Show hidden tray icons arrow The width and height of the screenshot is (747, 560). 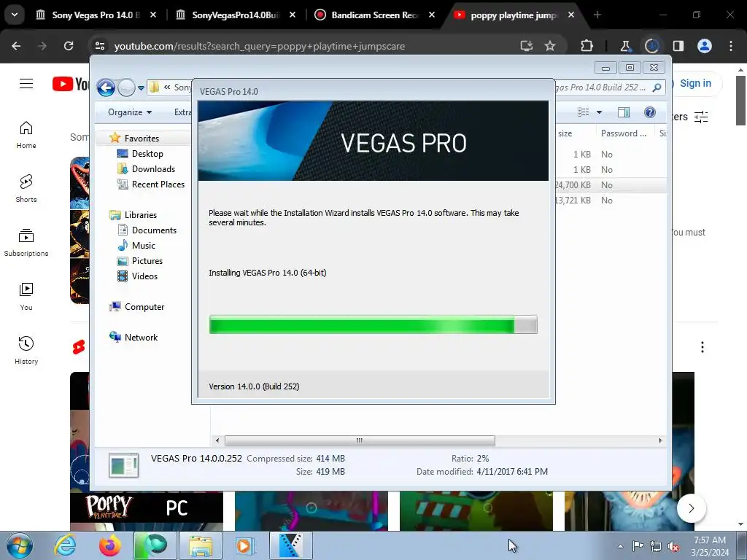(x=620, y=546)
